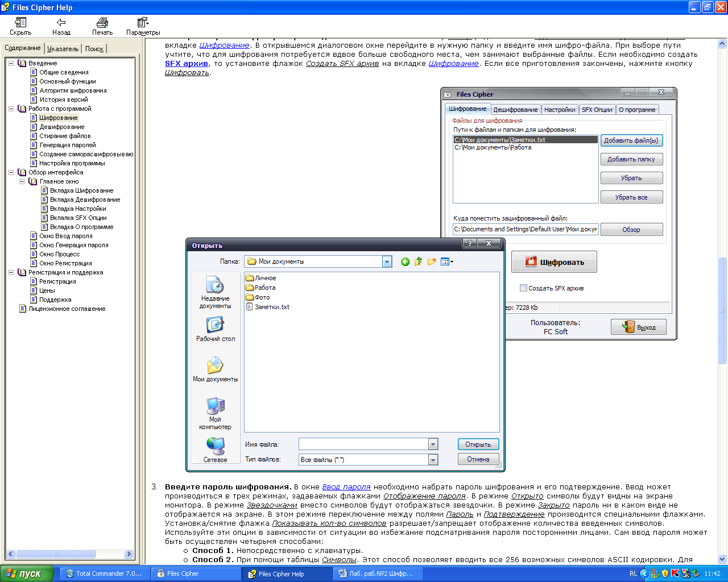Switch to the Содержание tab
This screenshot has height=582, width=728.
pyautogui.click(x=23, y=48)
